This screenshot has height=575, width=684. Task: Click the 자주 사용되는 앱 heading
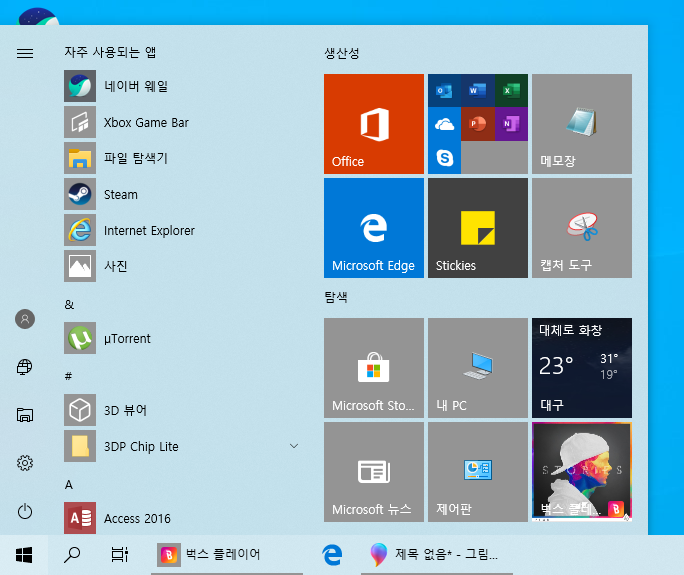110,52
